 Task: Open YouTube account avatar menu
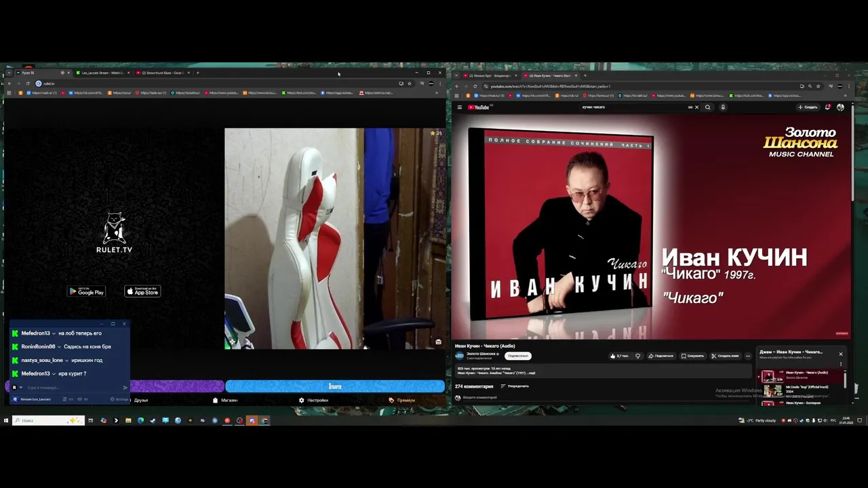point(841,107)
